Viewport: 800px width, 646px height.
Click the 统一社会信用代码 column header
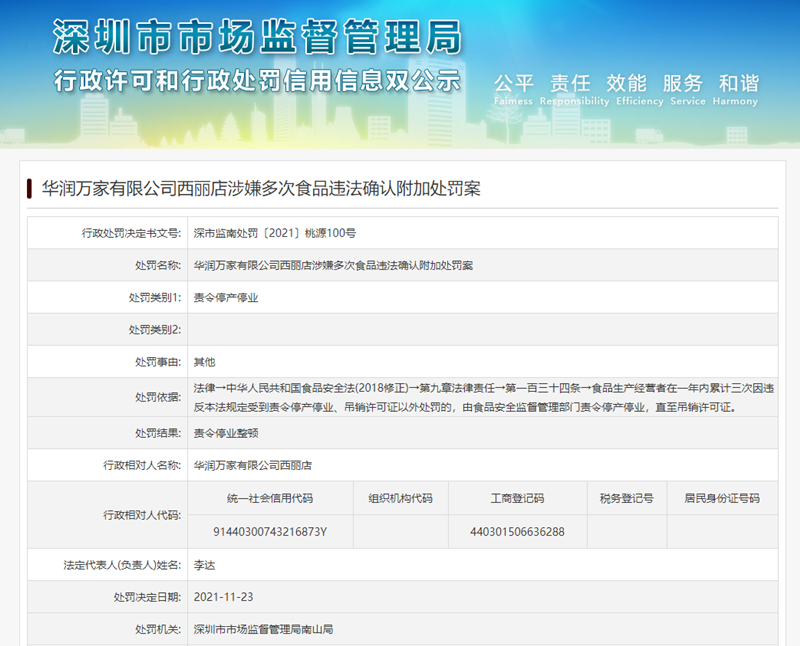click(270, 498)
